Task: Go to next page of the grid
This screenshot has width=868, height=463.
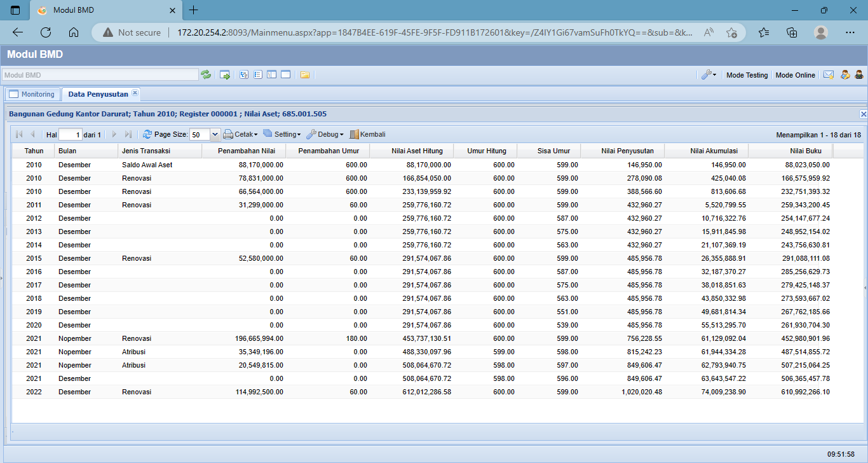Action: [114, 134]
